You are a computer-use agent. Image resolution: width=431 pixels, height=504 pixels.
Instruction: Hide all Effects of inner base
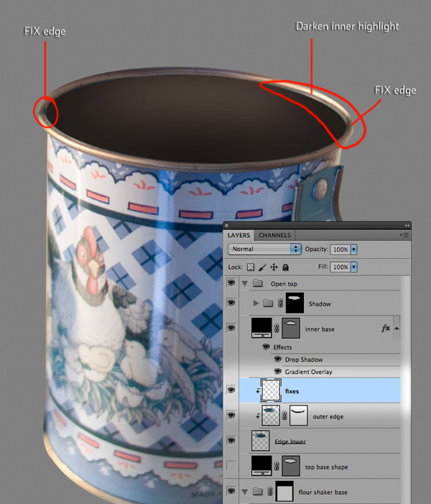tap(266, 347)
